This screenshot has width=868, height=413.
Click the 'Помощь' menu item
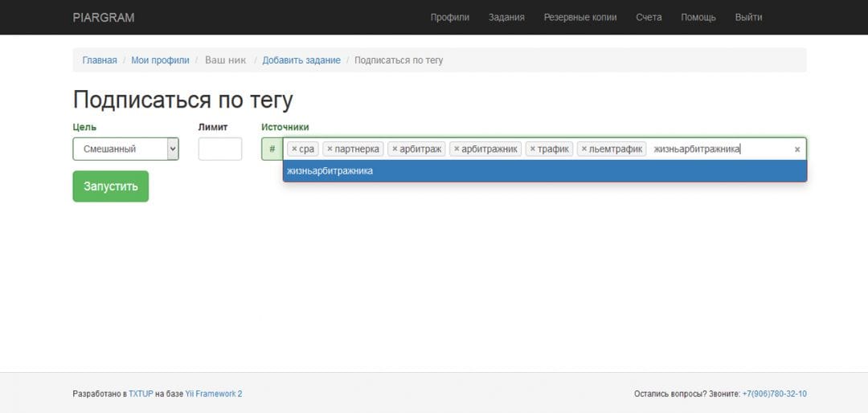(698, 17)
